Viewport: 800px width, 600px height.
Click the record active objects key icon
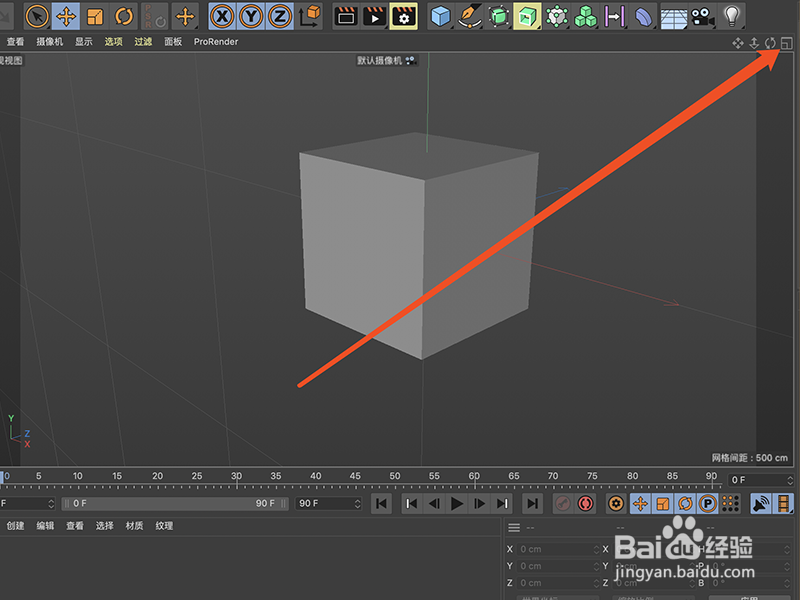point(563,504)
